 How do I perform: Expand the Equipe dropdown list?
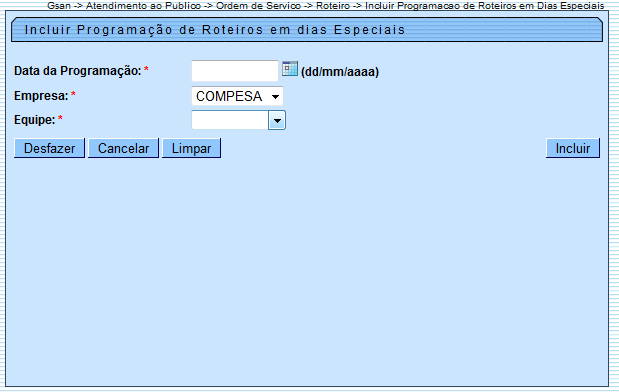click(238, 120)
